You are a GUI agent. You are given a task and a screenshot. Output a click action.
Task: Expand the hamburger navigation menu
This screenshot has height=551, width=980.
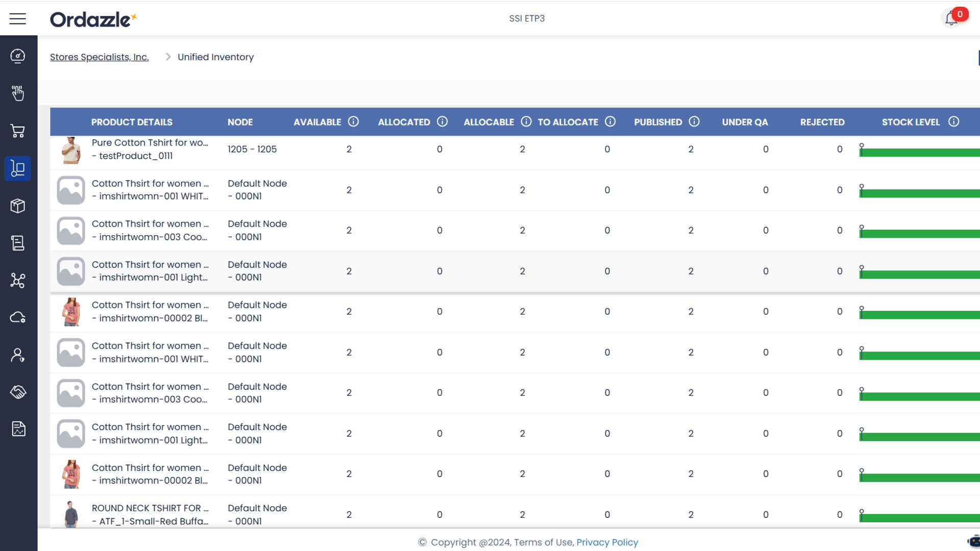pos(17,18)
